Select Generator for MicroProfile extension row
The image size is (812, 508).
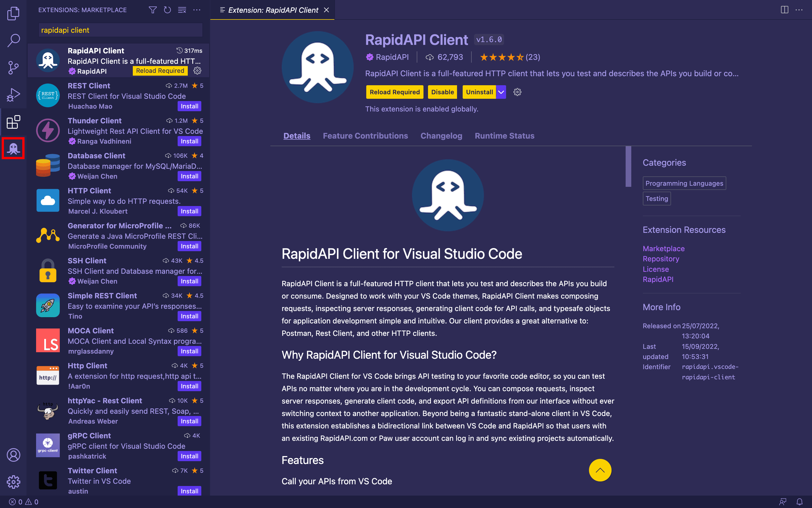(x=118, y=236)
